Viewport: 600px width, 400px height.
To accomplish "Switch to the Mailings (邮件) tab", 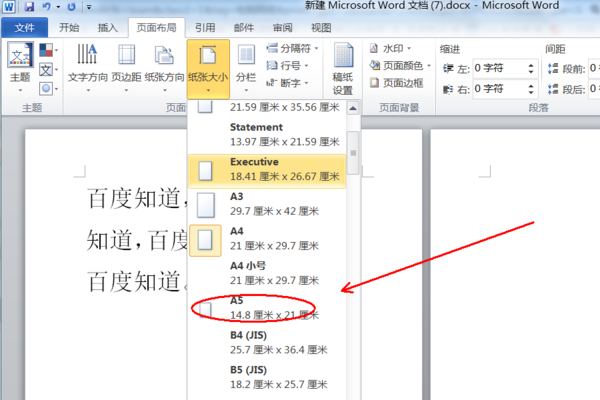I will [x=244, y=28].
